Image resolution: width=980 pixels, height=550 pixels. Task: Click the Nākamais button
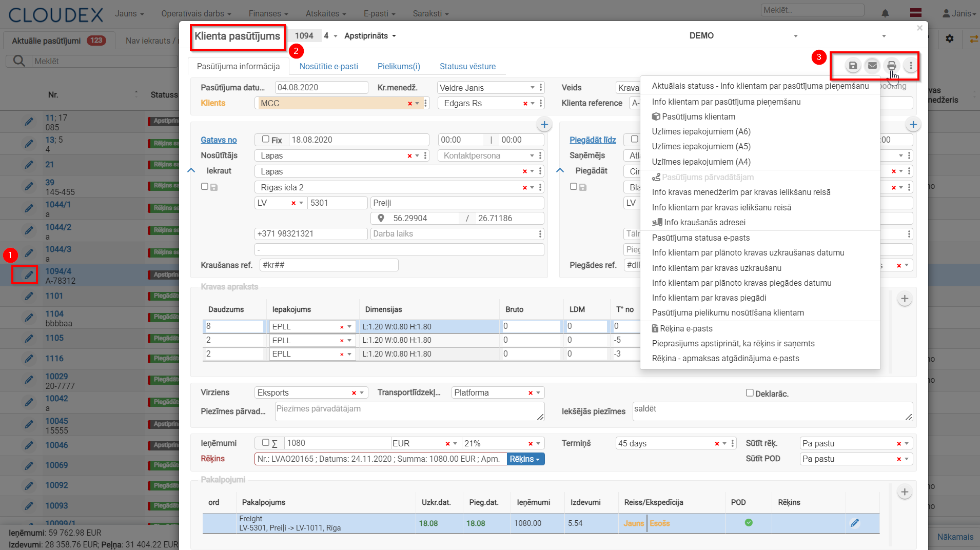coord(955,537)
